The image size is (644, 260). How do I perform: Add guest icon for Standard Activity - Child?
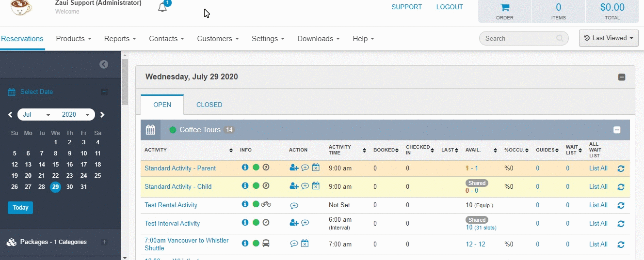tap(294, 186)
